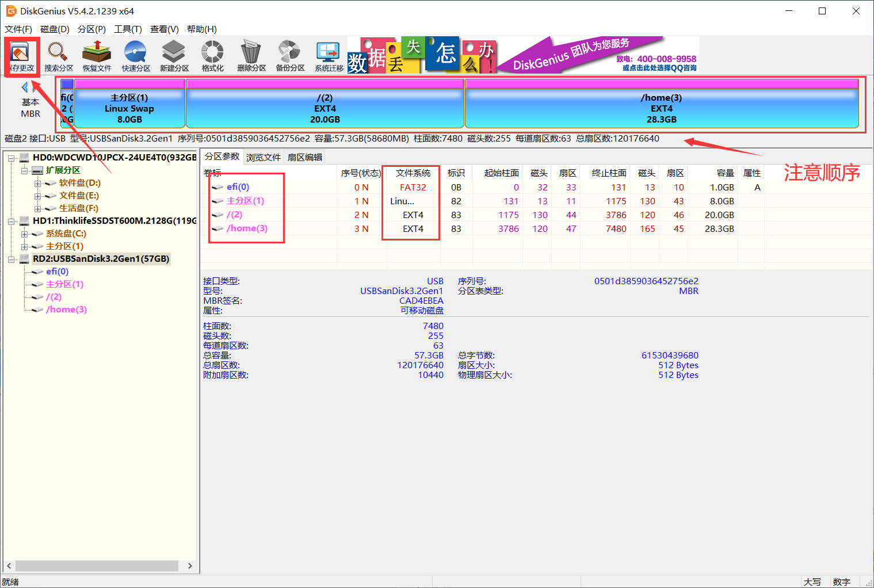The image size is (874, 588).
Task: Select 主分区(1) under RD2 in tree
Action: click(x=64, y=284)
